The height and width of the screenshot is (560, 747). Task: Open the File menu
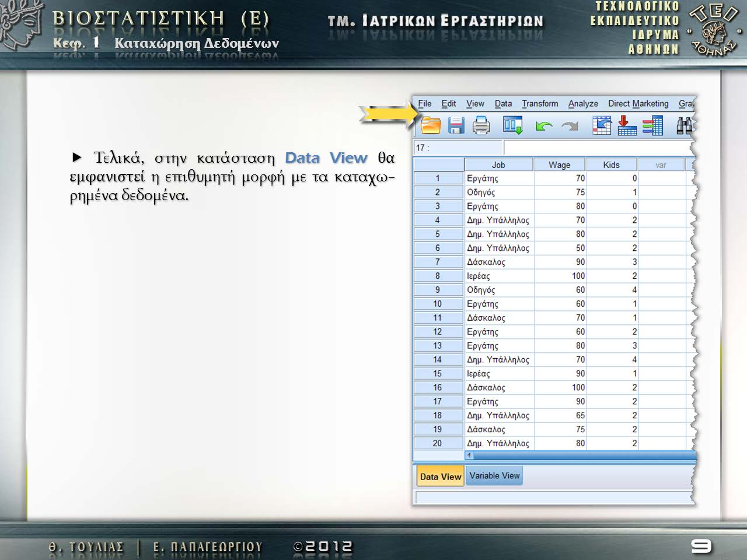point(425,104)
